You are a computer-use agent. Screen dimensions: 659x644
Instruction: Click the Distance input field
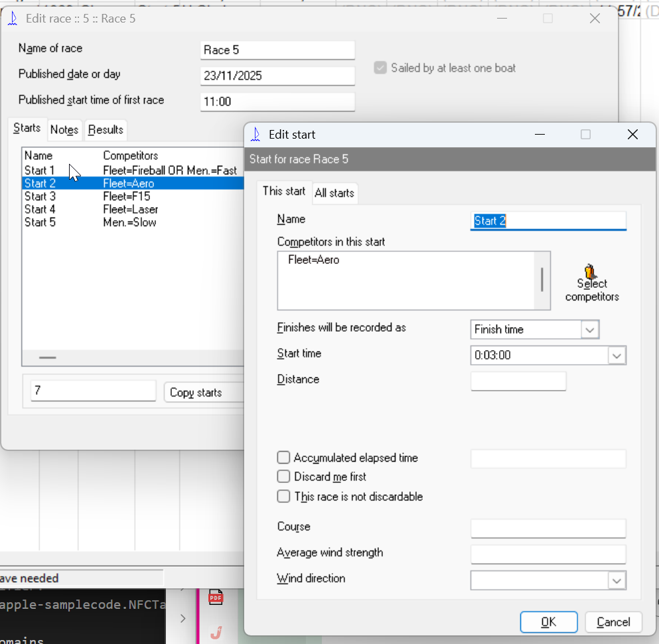518,381
